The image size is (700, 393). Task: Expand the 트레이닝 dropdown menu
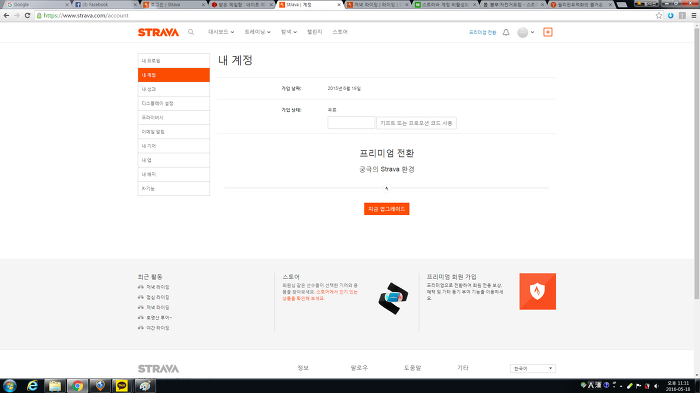pos(257,32)
